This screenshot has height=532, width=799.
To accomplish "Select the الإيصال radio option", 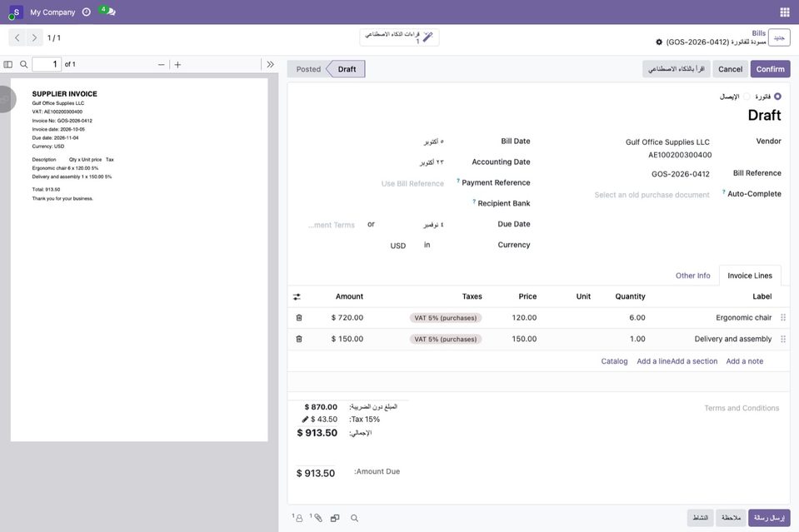I will (747, 97).
